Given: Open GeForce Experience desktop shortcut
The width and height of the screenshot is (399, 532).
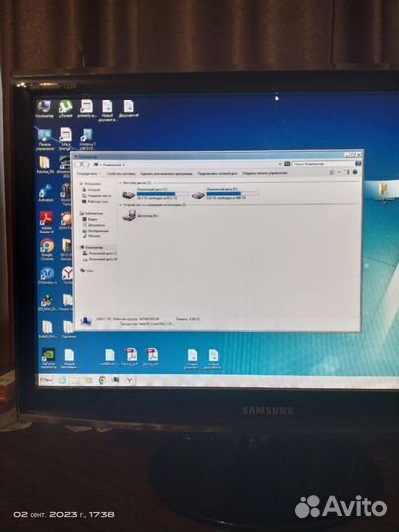Looking at the screenshot, I should pyautogui.click(x=49, y=359).
